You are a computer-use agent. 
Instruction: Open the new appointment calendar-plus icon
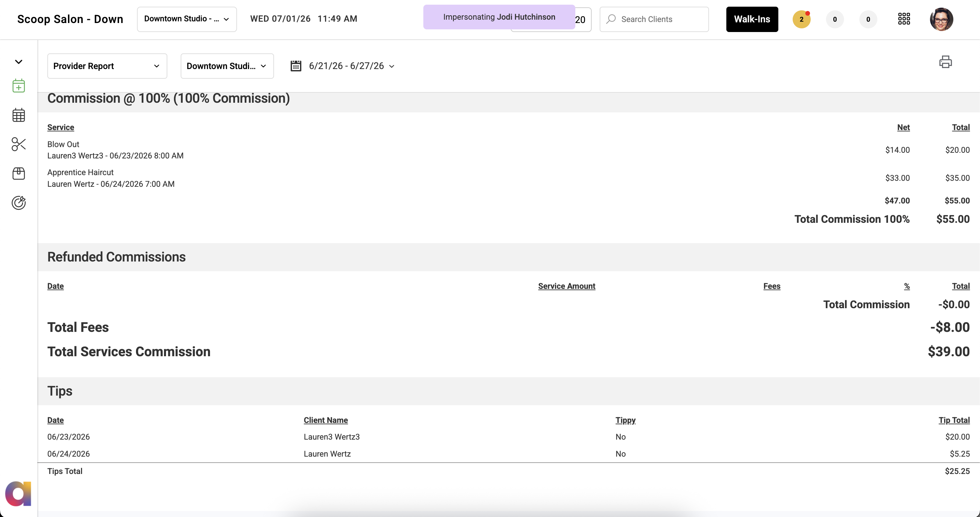pyautogui.click(x=19, y=86)
